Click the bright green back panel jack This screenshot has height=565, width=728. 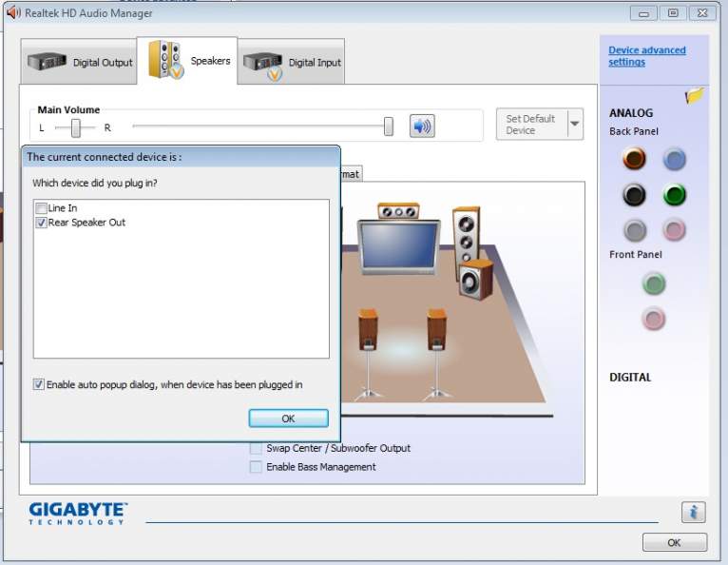pos(674,195)
